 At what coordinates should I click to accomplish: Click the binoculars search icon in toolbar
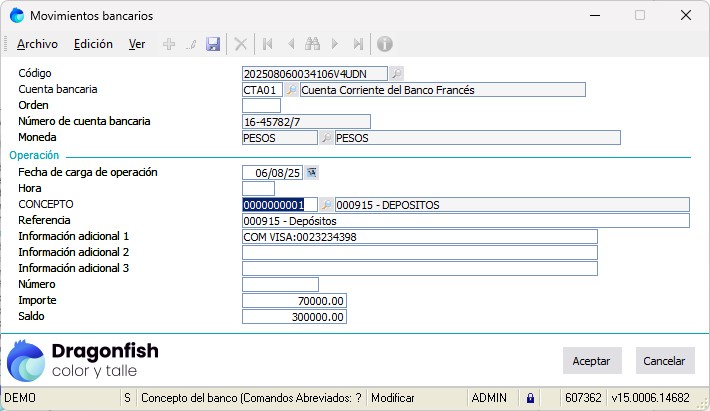[x=312, y=44]
